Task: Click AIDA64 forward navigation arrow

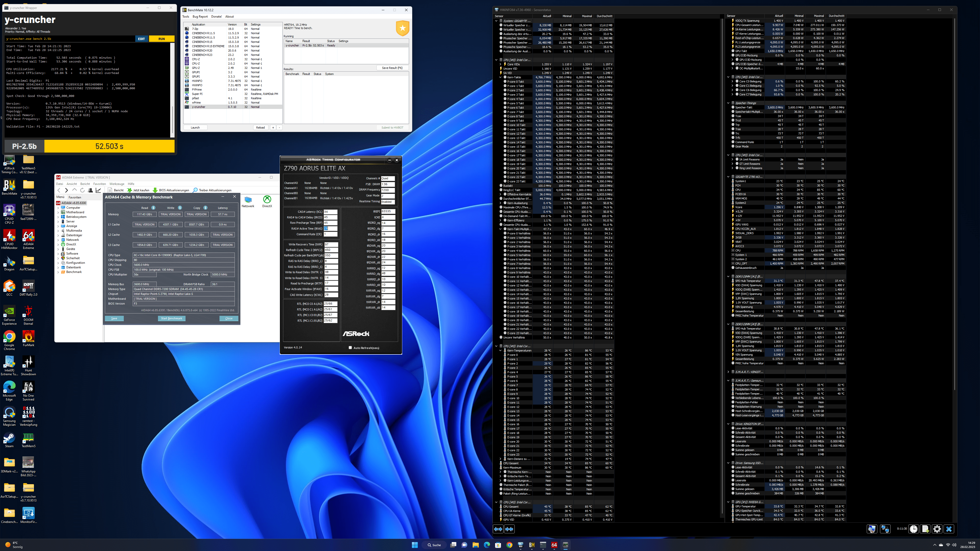Action: click(67, 190)
